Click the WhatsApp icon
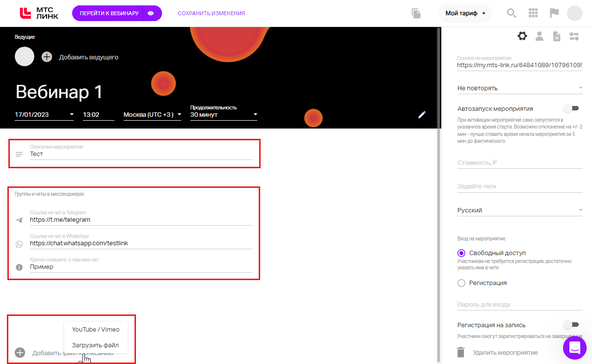 coord(19,244)
